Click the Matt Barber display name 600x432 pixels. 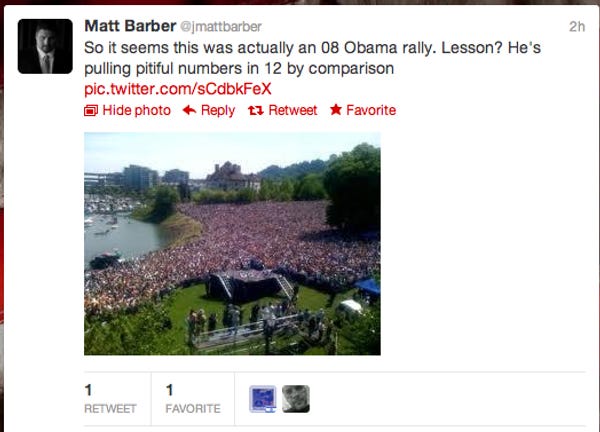click(x=130, y=26)
